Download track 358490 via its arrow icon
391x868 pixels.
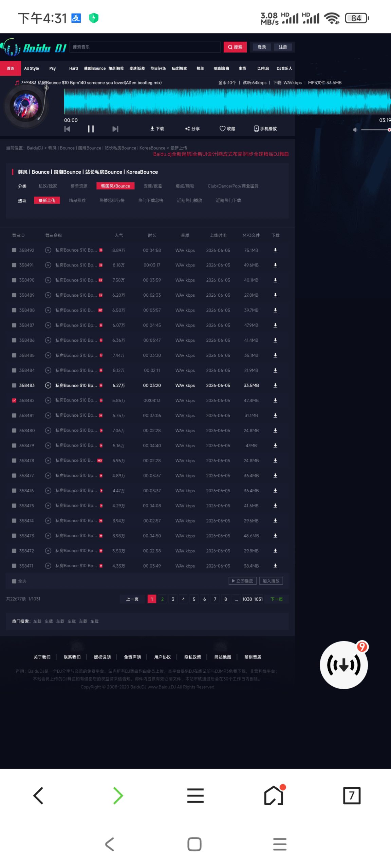[x=275, y=280]
